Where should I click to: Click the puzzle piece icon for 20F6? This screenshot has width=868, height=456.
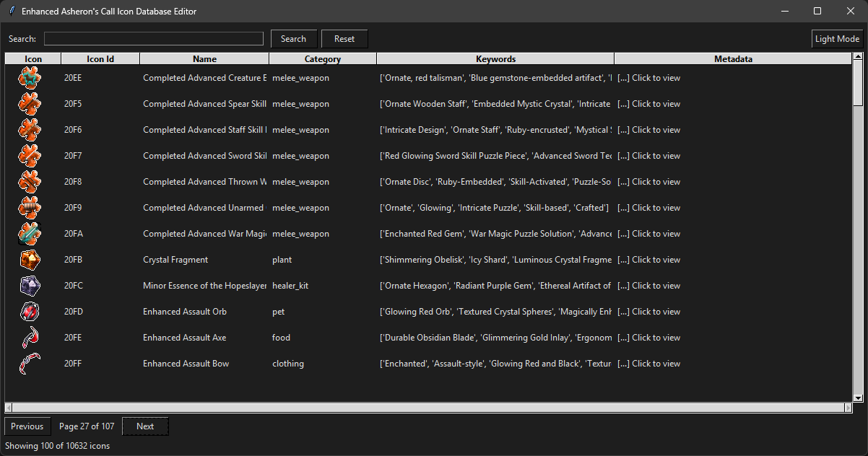(x=30, y=130)
